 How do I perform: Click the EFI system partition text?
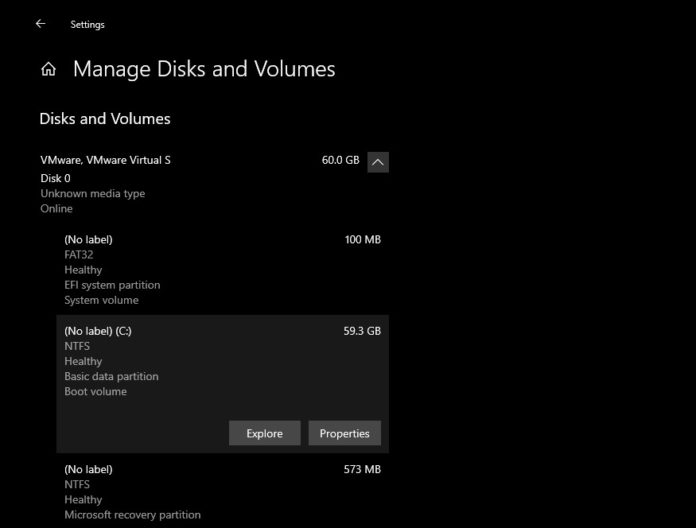[112, 285]
